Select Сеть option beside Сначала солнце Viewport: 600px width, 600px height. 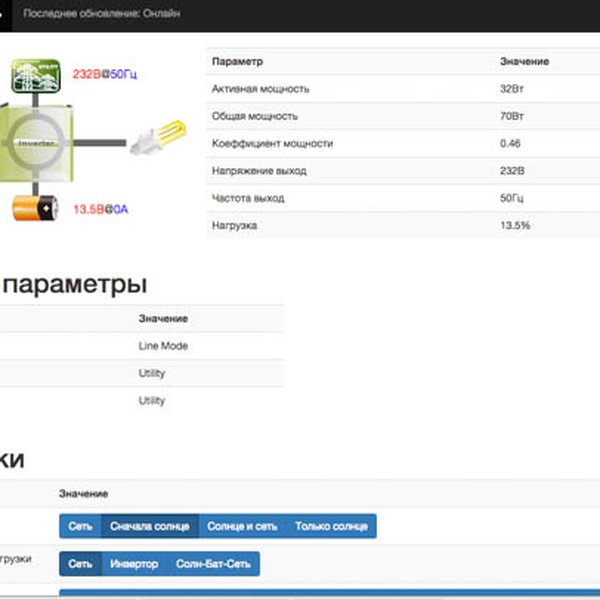80,526
